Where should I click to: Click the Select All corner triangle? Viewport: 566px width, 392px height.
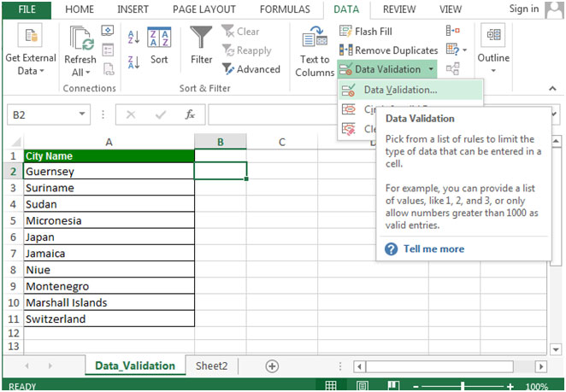(x=15, y=142)
